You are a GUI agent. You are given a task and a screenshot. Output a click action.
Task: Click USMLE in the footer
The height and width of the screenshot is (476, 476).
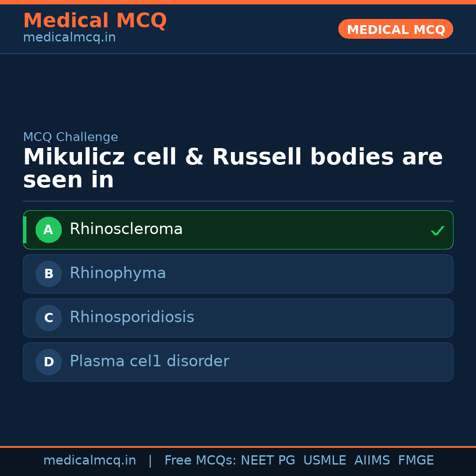324,461
